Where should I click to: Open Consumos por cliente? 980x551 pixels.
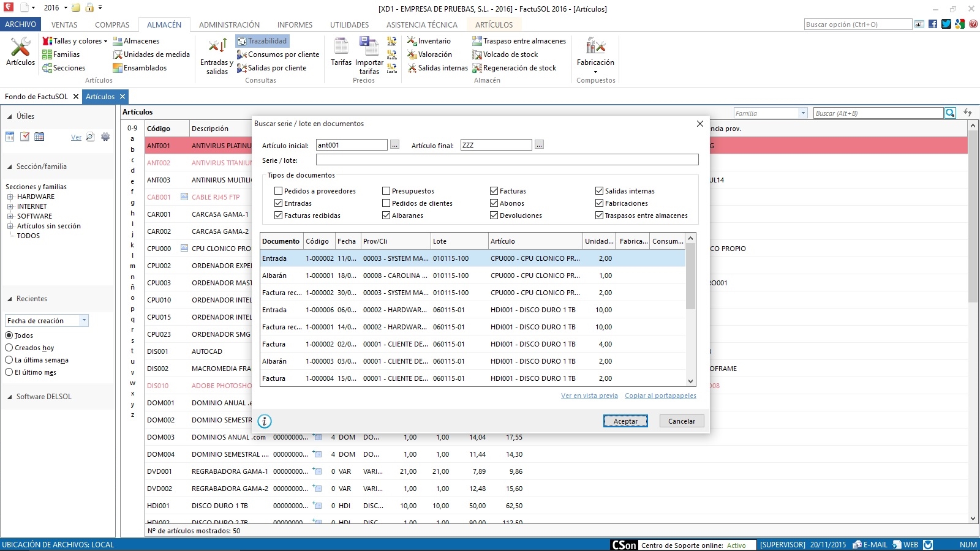point(278,54)
